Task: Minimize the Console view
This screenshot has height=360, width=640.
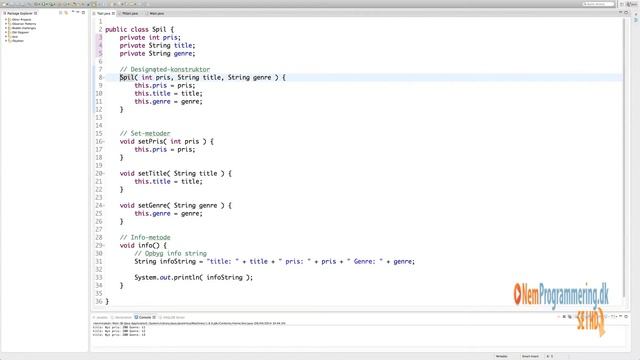Action: pyautogui.click(x=620, y=316)
